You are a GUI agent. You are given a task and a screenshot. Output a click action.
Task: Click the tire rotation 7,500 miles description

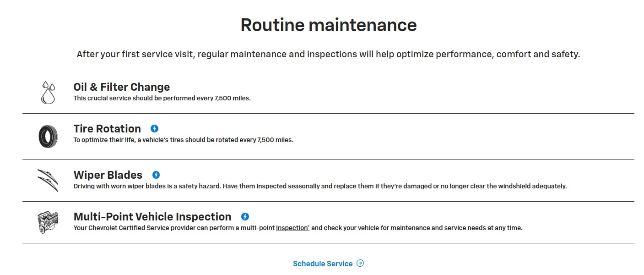183,140
